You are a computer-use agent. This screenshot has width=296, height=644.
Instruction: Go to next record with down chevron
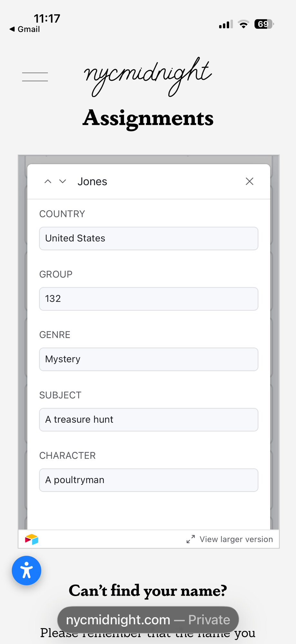coord(63,182)
